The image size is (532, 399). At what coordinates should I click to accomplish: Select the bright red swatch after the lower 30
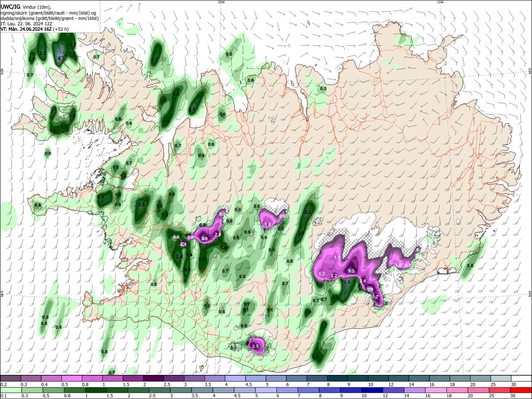[521, 390]
